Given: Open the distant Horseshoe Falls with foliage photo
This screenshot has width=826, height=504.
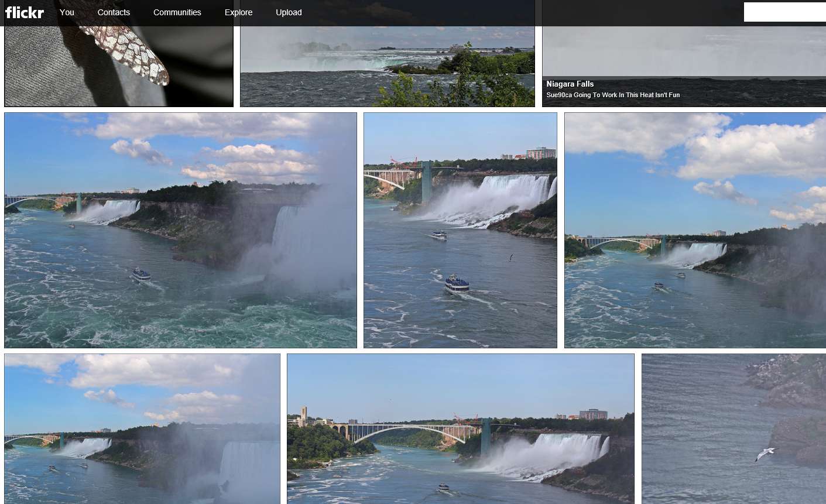Looking at the screenshot, I should click(x=387, y=66).
